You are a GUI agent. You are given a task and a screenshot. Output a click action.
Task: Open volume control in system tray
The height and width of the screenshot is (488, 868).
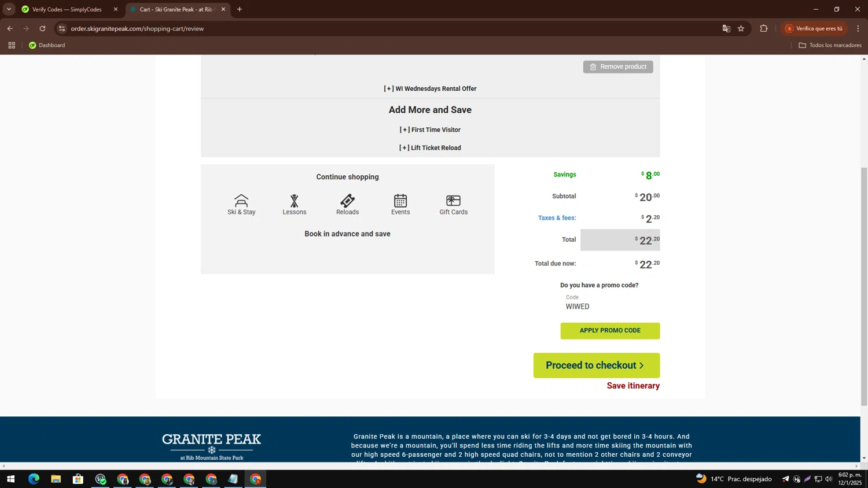click(x=829, y=479)
